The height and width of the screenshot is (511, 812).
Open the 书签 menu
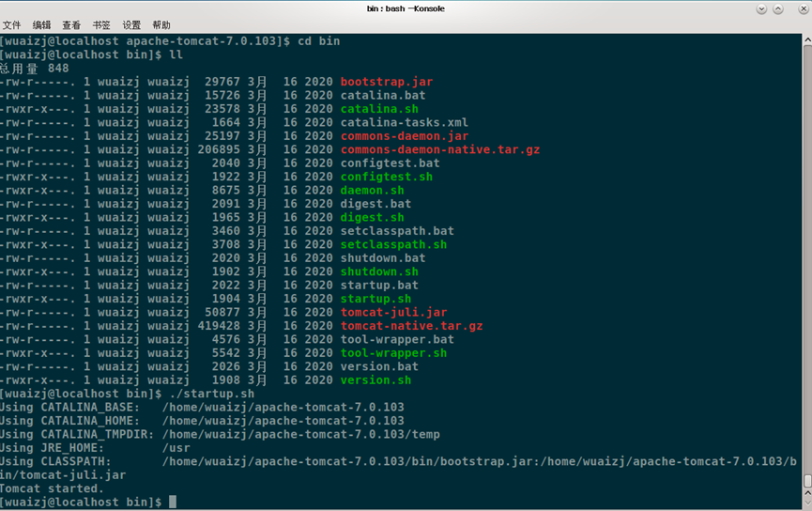point(101,24)
